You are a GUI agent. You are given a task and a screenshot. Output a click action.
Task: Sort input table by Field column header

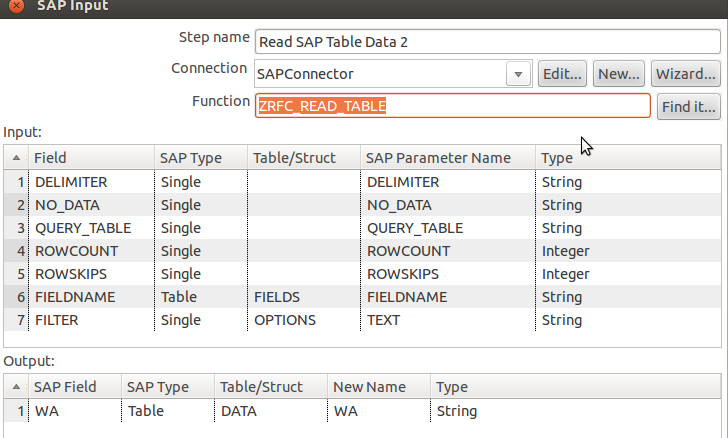pyautogui.click(x=90, y=158)
